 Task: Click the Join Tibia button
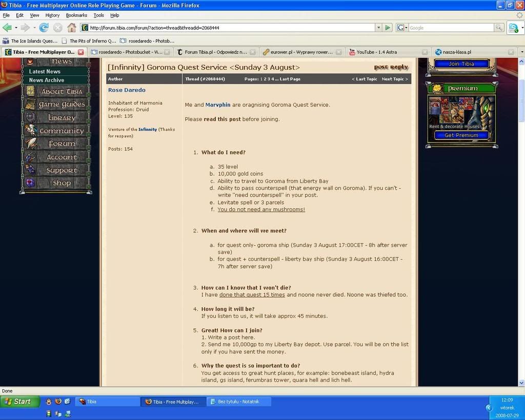(x=461, y=64)
